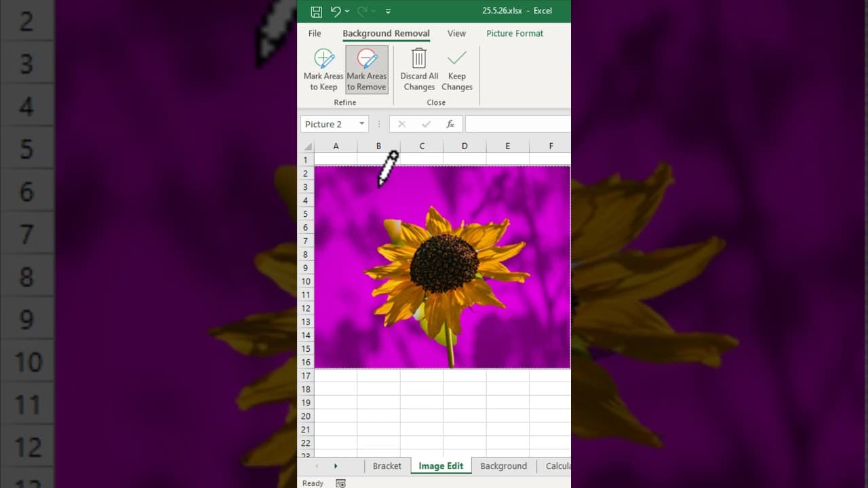The height and width of the screenshot is (488, 868).
Task: Click cell D21 in the grid
Action: [x=465, y=430]
